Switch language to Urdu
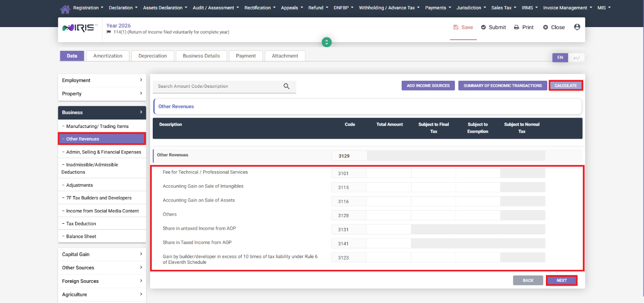Viewport: 644px width, 303px height. coord(576,57)
